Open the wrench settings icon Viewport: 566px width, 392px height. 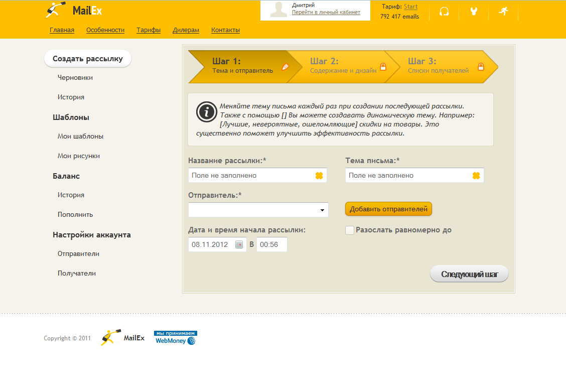coord(474,12)
